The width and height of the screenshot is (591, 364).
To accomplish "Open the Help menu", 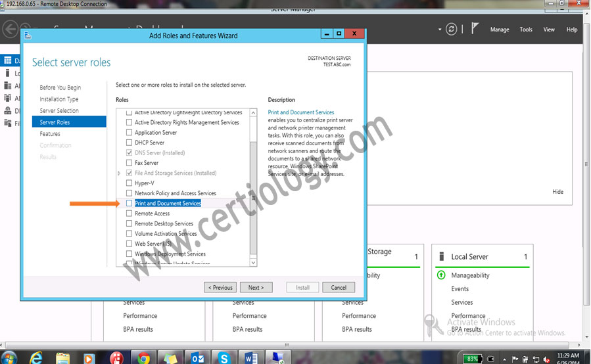I will [x=572, y=30].
